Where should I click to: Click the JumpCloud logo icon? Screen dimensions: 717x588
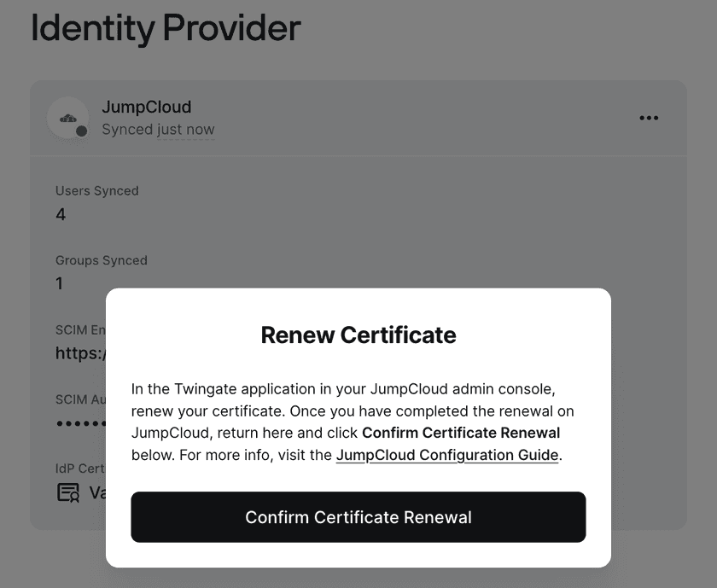tap(67, 118)
